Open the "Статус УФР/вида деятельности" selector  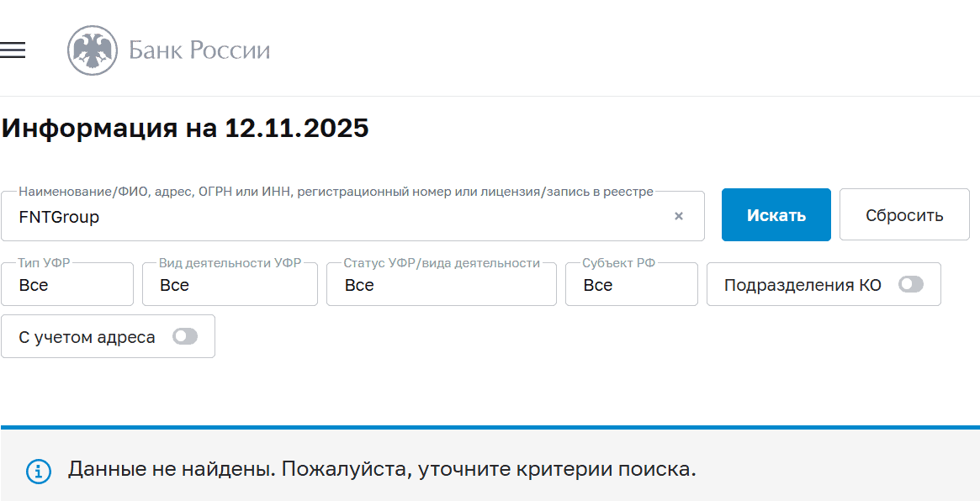click(441, 284)
